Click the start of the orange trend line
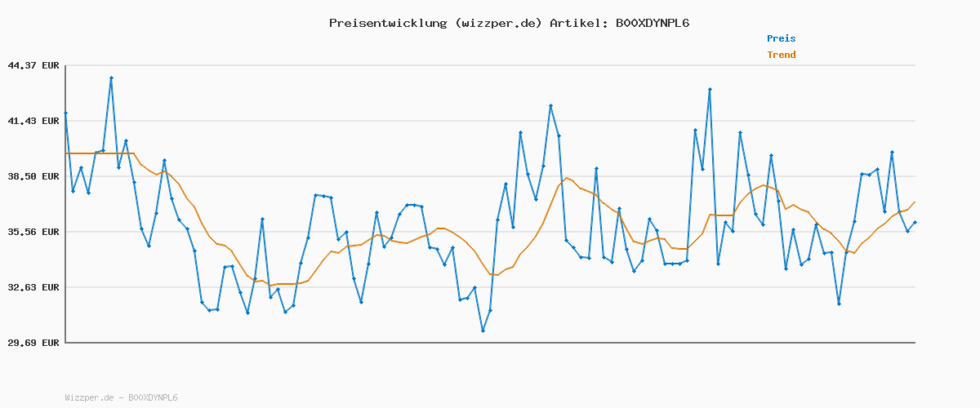 click(67, 153)
